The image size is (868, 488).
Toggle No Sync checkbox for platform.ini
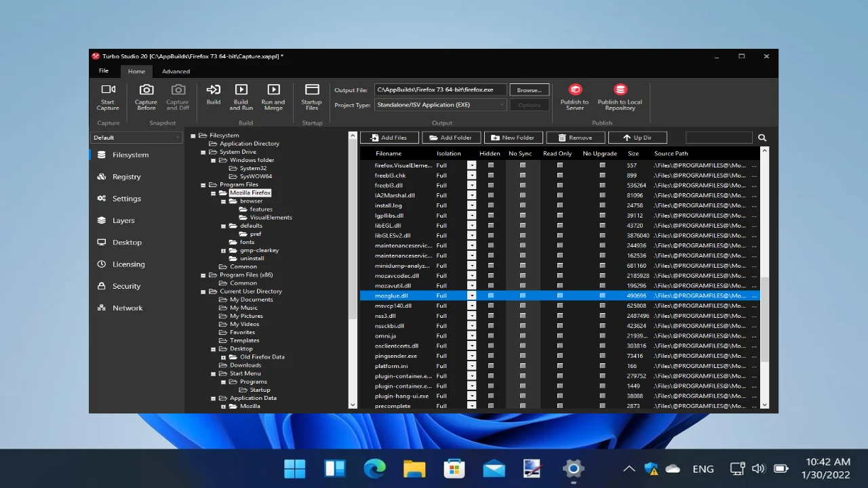point(523,366)
